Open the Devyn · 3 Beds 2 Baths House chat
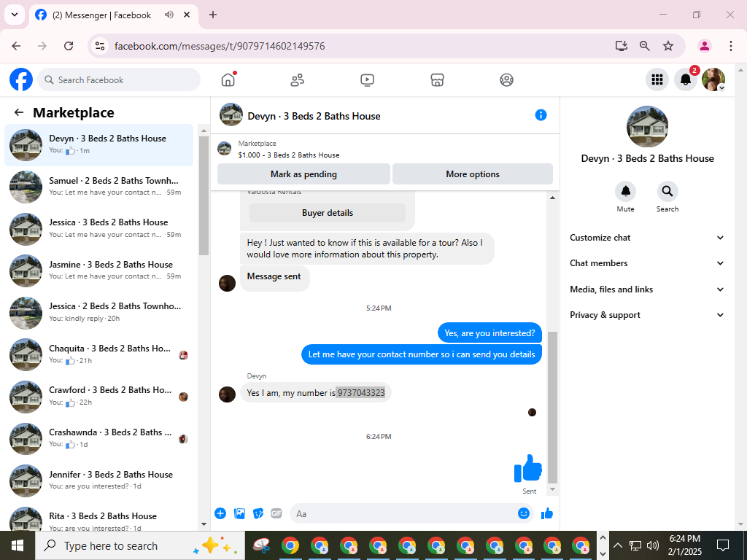The width and height of the screenshot is (747, 560). coord(99,145)
